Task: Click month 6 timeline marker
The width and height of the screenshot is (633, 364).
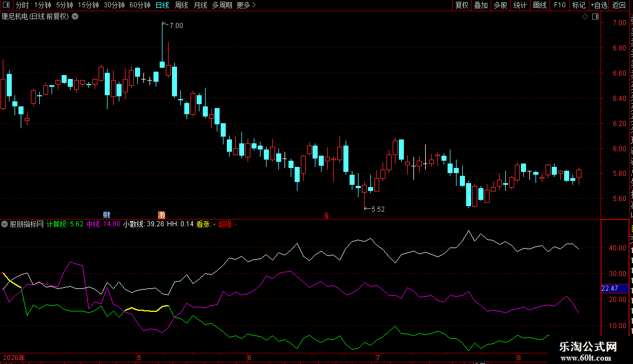Action: pyautogui.click(x=249, y=357)
